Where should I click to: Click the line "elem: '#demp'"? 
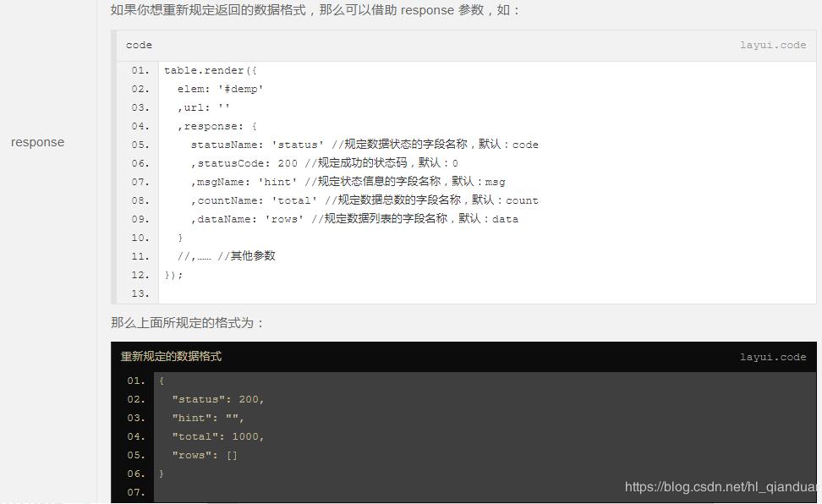coord(220,89)
